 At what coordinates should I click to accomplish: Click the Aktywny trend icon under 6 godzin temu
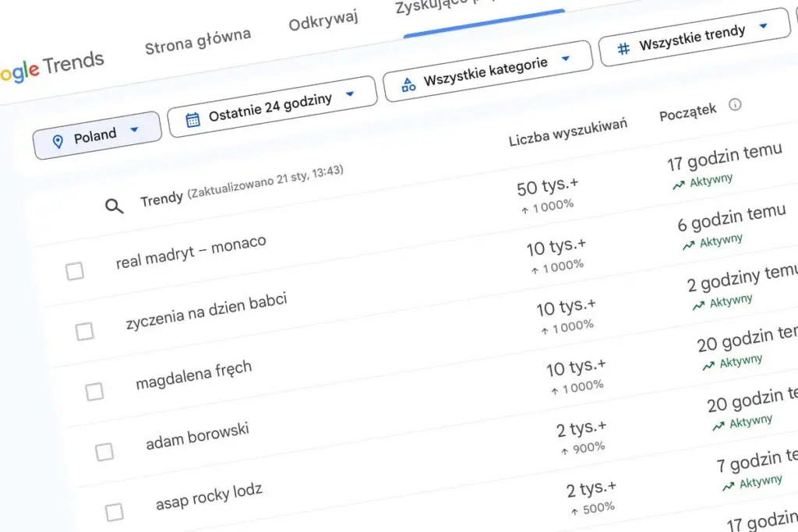(689, 245)
